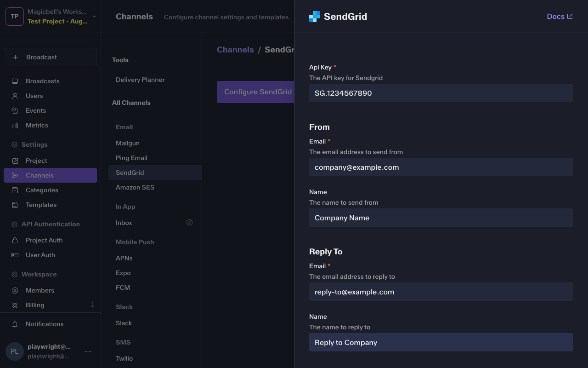The image size is (588, 368).
Task: Click the new Broadcast button
Action: (x=51, y=57)
